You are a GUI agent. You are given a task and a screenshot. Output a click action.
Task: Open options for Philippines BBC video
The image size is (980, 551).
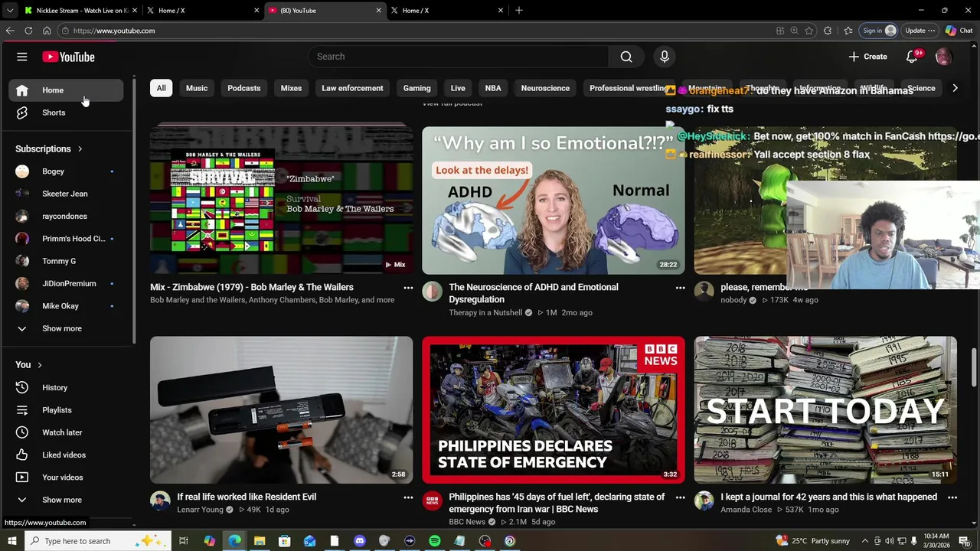680,497
